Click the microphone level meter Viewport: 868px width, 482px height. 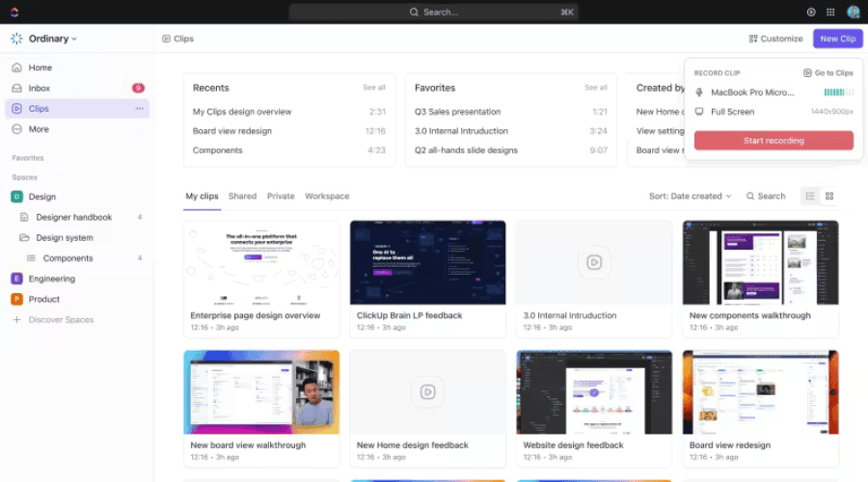[x=838, y=93]
